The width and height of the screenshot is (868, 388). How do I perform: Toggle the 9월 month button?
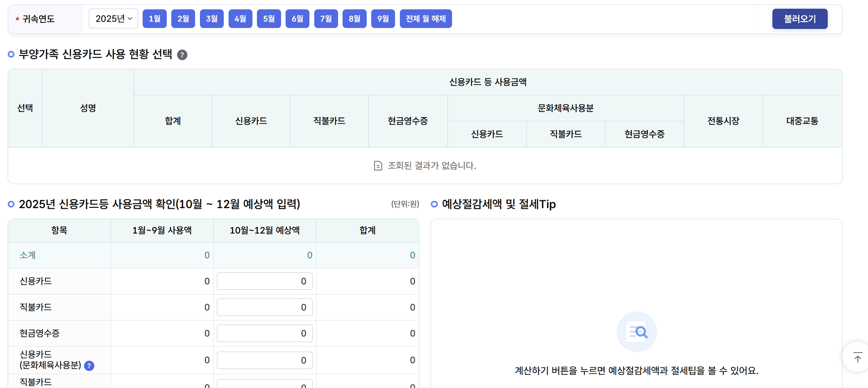383,19
